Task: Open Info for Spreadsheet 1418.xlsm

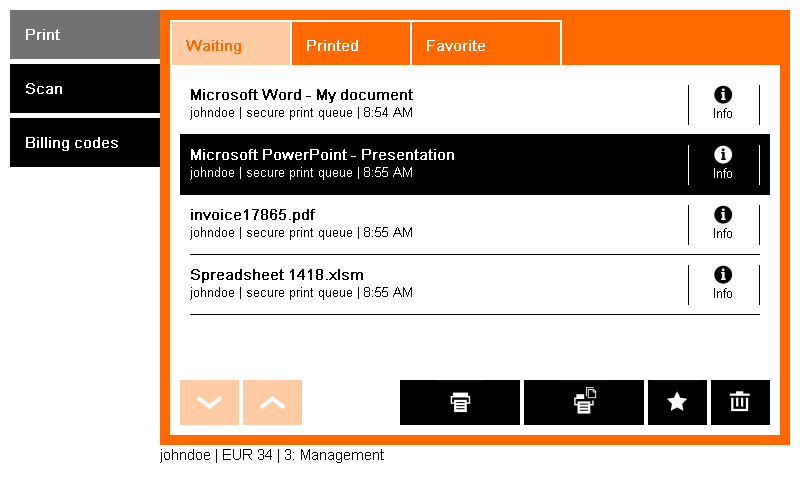Action: 723,284
